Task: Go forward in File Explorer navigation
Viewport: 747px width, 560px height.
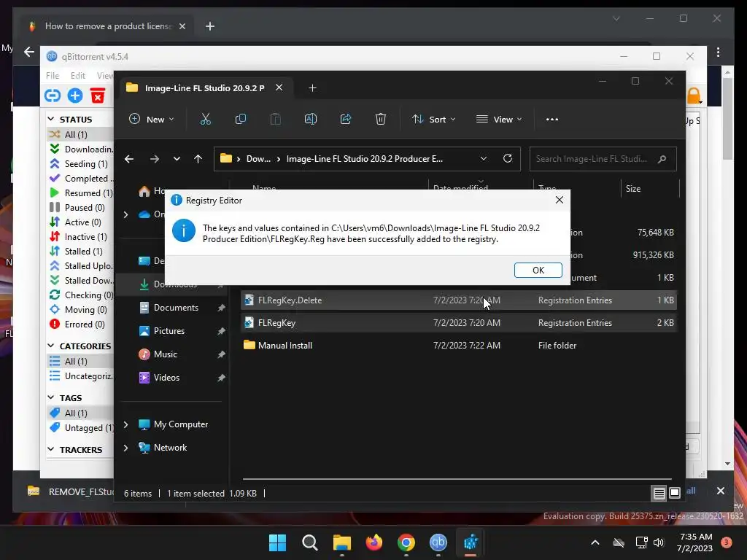Action: tap(155, 159)
